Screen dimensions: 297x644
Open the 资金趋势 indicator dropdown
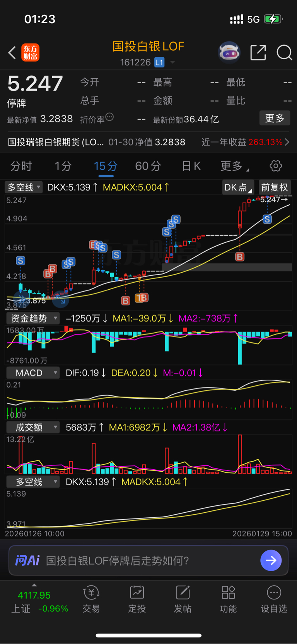point(33,319)
